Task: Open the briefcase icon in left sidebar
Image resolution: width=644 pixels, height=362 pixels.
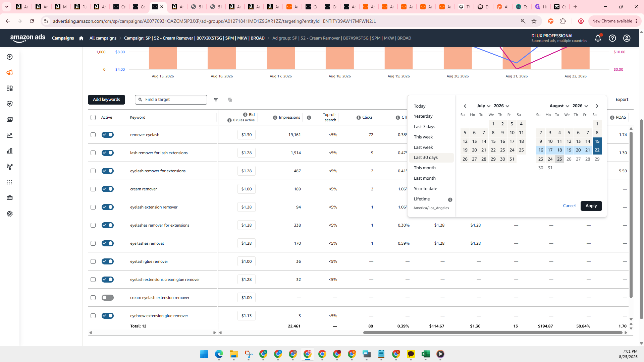Action: [10, 198]
